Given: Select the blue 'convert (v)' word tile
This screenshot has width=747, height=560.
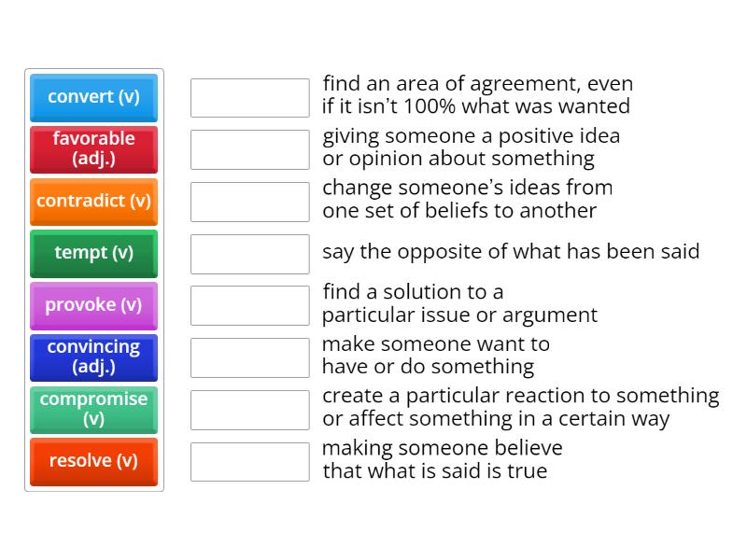Looking at the screenshot, I should (x=93, y=97).
